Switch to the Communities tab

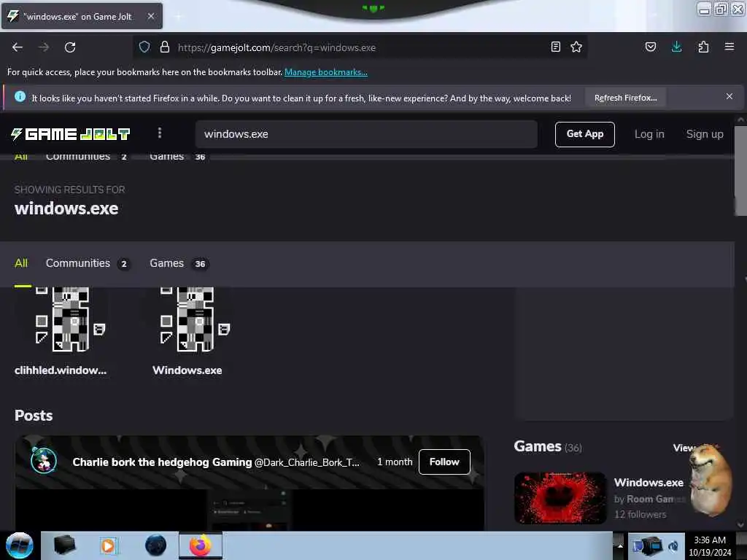87,263
